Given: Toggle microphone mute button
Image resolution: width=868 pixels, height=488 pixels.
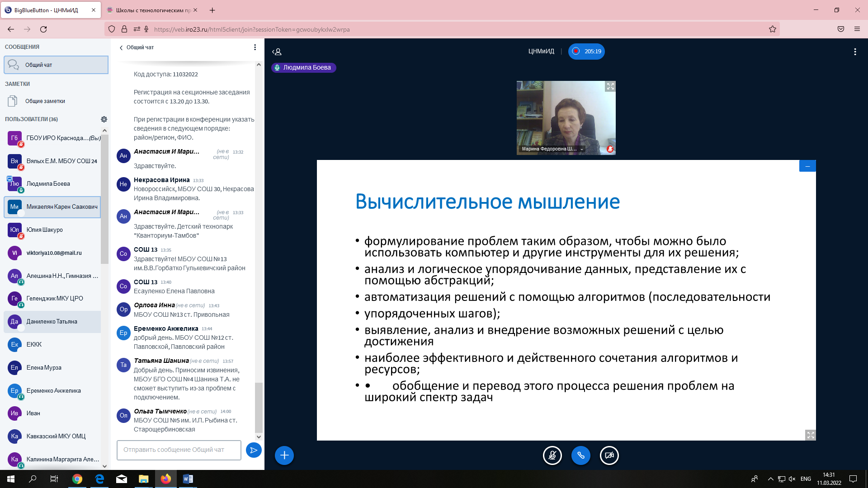Looking at the screenshot, I should coord(552,455).
